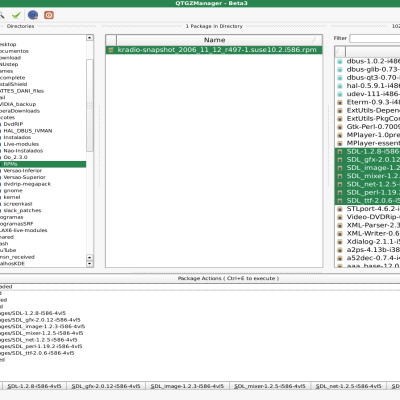This screenshot has height=400, width=400.
Task: Select the kernel directory
Action: [x=12, y=197]
